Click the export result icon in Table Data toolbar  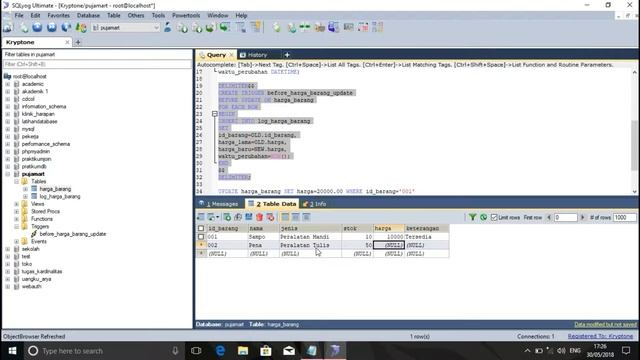click(201, 217)
